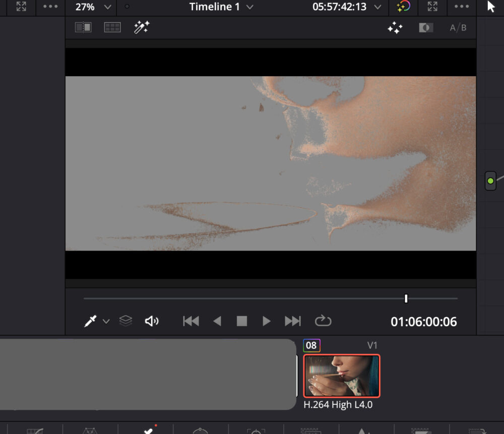Toggle the highlight magic wand icon

point(141,28)
